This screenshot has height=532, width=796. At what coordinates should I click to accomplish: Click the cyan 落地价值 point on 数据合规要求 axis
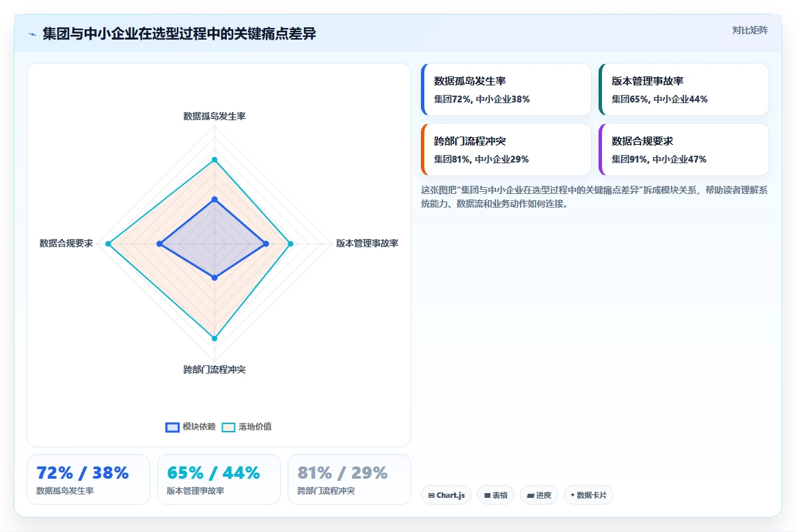pyautogui.click(x=108, y=244)
